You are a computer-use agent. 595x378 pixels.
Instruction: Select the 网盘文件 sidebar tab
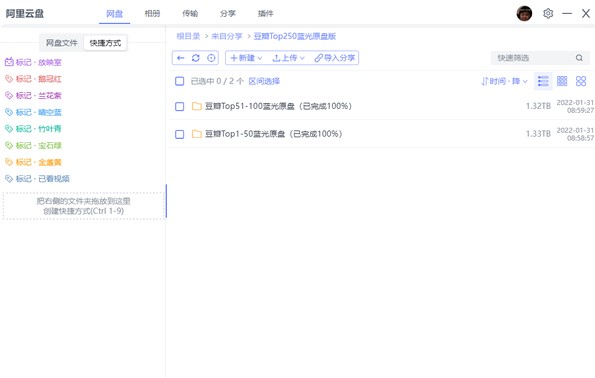click(61, 43)
